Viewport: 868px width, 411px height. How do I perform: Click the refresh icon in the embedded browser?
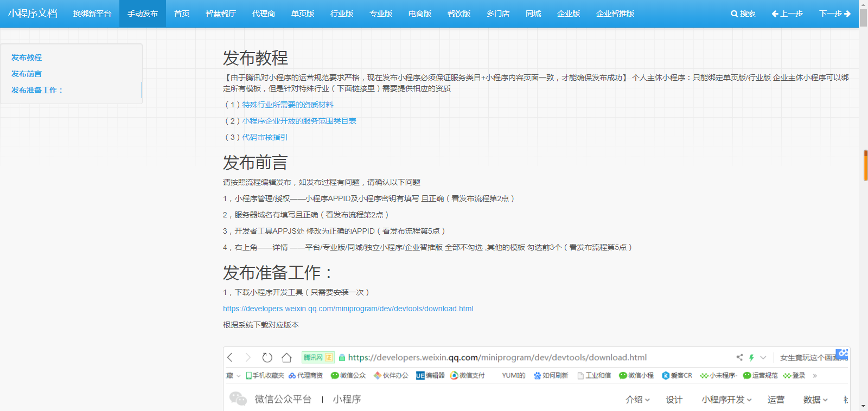pos(267,357)
